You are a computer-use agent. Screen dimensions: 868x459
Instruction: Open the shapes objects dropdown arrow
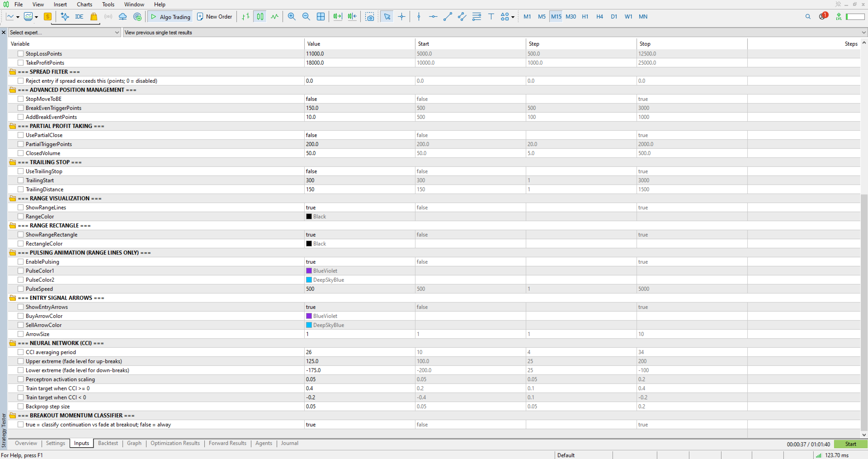[513, 17]
